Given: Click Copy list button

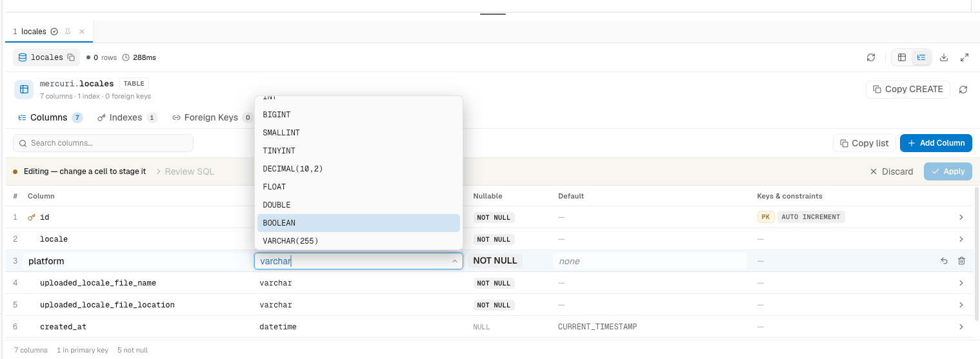Looking at the screenshot, I should coord(864,143).
